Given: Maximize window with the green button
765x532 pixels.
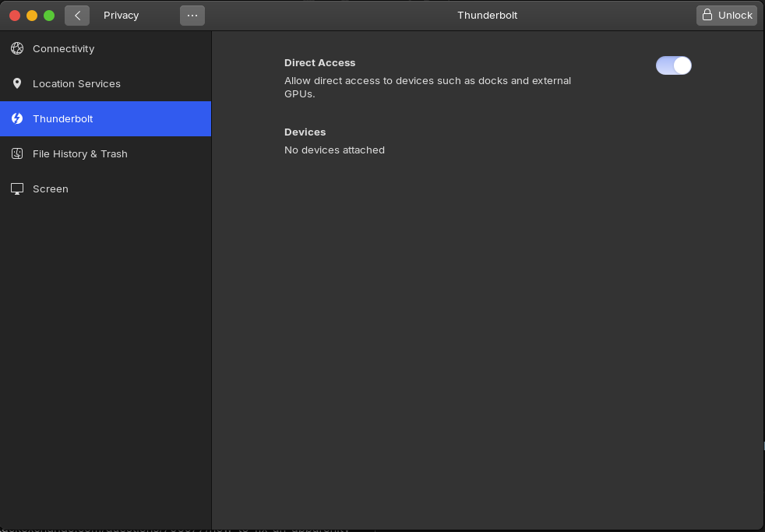Looking at the screenshot, I should click(49, 16).
